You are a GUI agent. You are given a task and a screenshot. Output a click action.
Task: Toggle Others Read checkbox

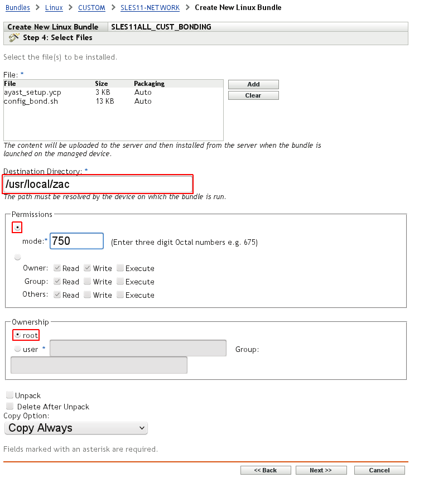57,294
